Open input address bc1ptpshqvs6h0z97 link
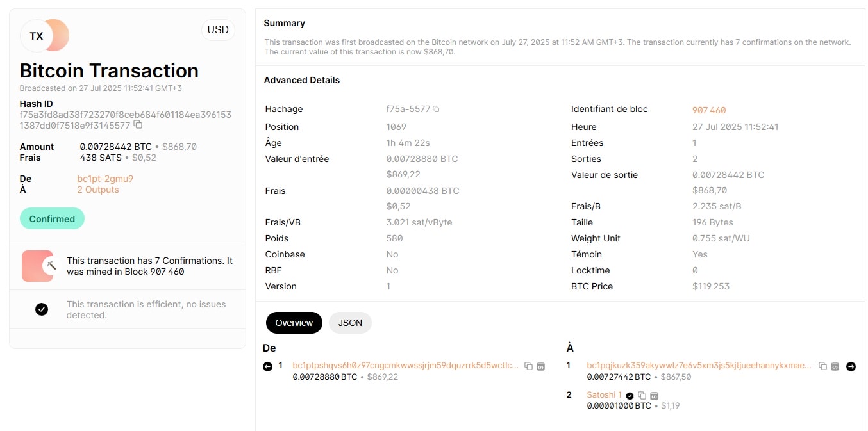 point(405,366)
